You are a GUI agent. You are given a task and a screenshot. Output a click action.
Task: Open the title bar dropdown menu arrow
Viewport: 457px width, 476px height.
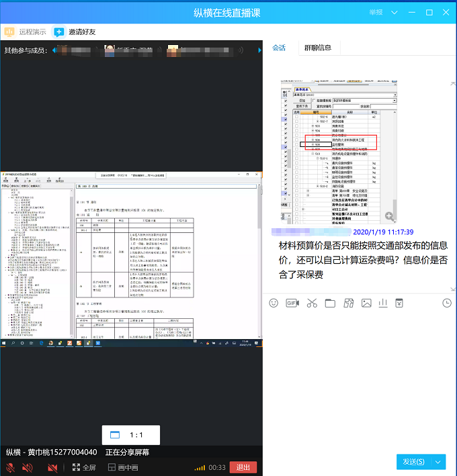tap(393, 13)
